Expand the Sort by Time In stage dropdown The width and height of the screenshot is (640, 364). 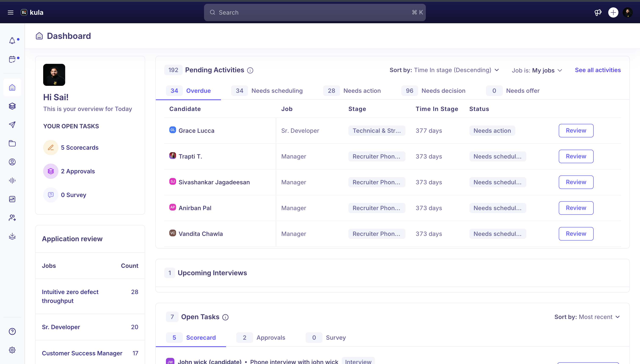444,70
